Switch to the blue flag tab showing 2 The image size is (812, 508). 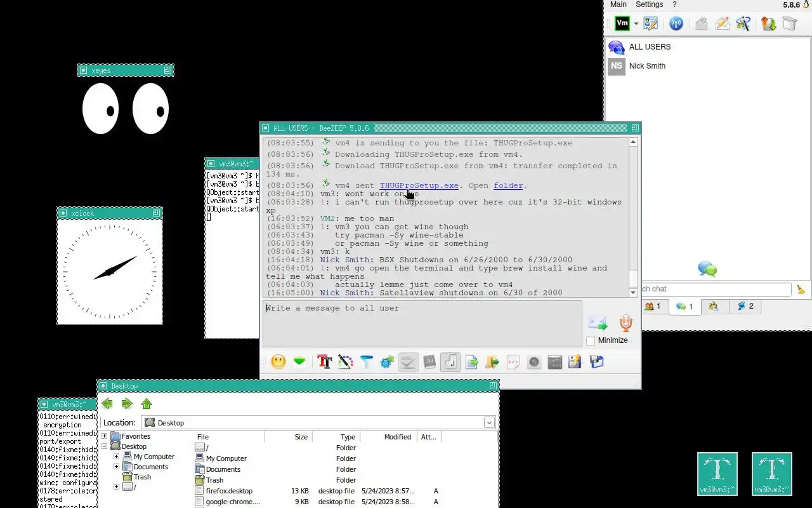coord(745,306)
